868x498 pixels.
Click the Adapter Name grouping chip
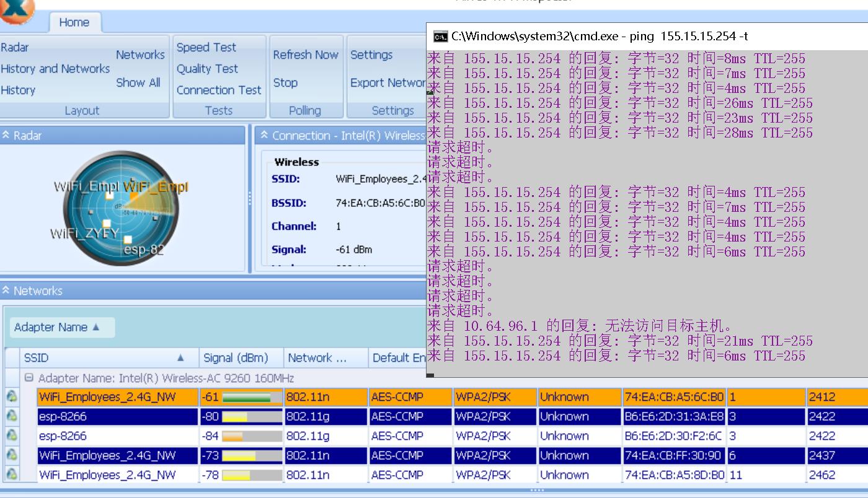click(x=62, y=327)
